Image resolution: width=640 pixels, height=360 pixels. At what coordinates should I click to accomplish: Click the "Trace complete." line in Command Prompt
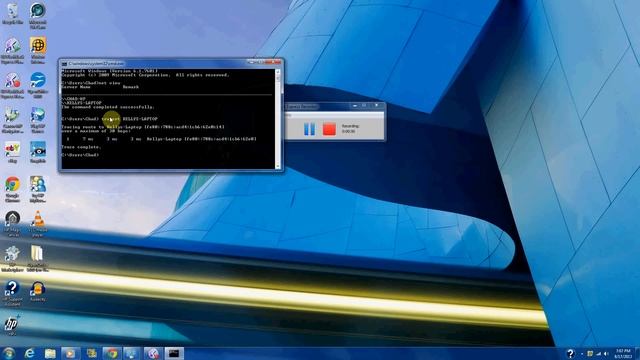coord(81,147)
